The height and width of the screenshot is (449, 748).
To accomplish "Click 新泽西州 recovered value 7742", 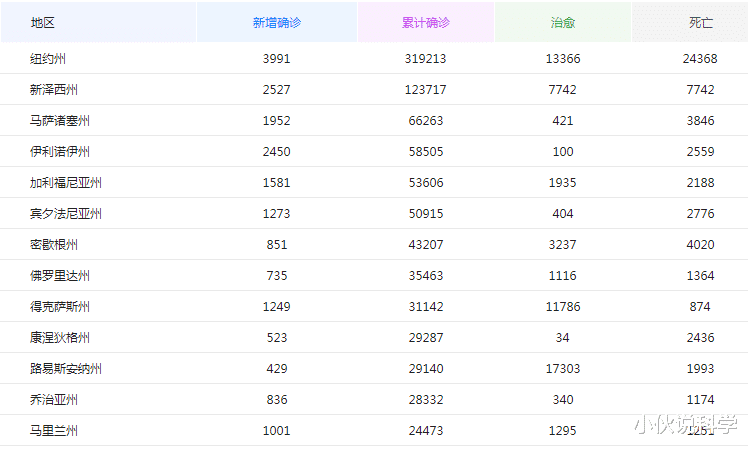I will click(x=563, y=90).
